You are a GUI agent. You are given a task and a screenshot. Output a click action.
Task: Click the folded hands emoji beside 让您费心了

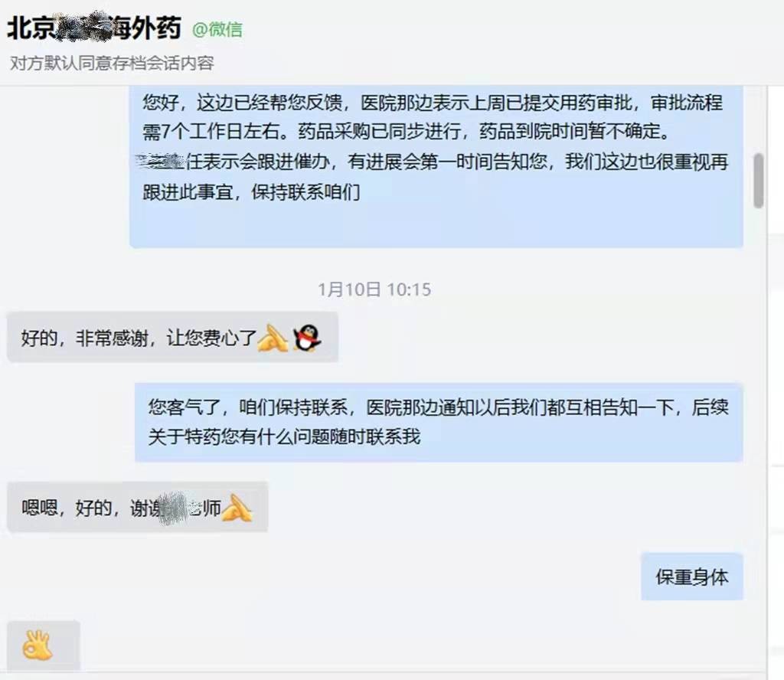pyautogui.click(x=273, y=338)
